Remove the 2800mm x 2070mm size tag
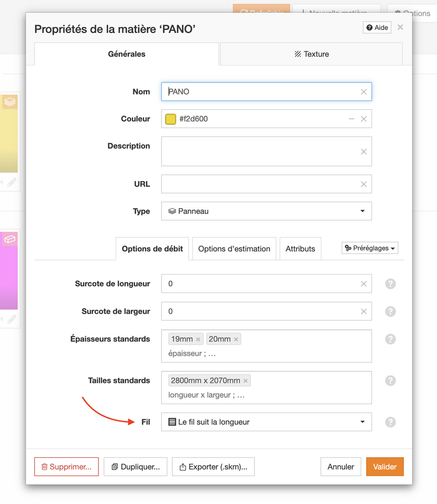Image resolution: width=437 pixels, height=504 pixels. click(246, 380)
